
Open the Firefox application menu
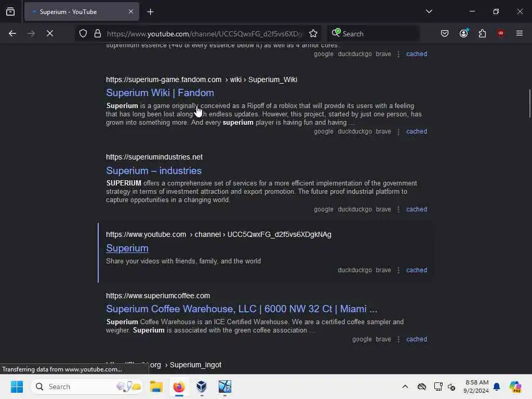(520, 33)
